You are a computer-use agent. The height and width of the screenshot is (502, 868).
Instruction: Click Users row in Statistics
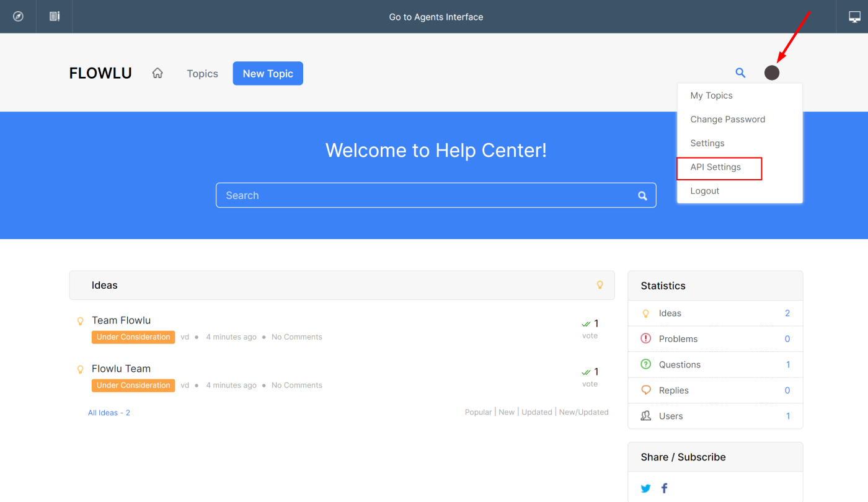coord(715,416)
